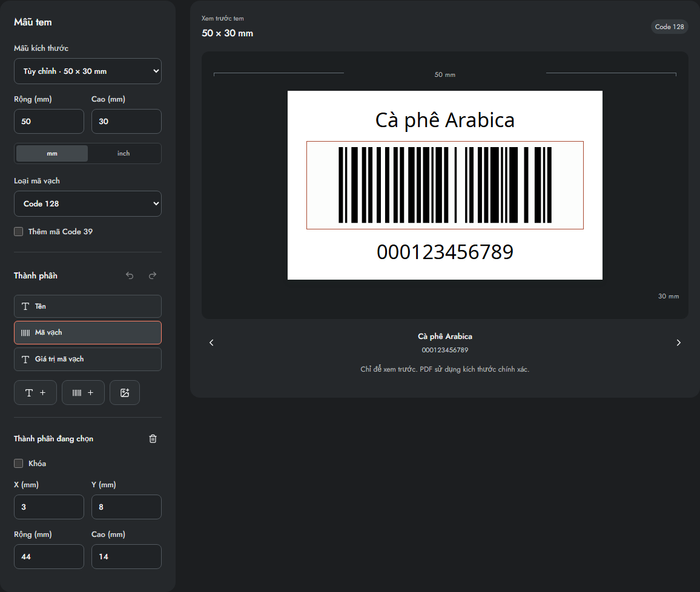Edit the Y (mm) position field
The image size is (700, 592).
coord(127,507)
